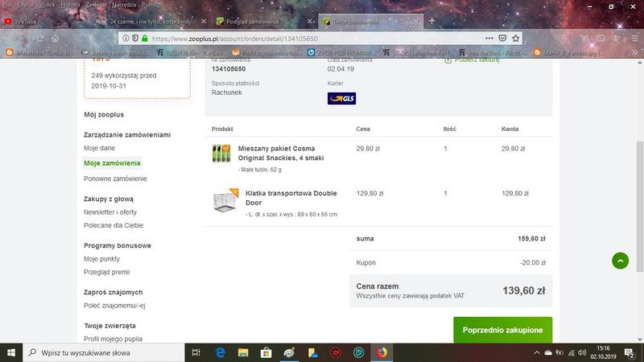Open Przegląd premii link
The width and height of the screenshot is (644, 362).
[x=107, y=272]
